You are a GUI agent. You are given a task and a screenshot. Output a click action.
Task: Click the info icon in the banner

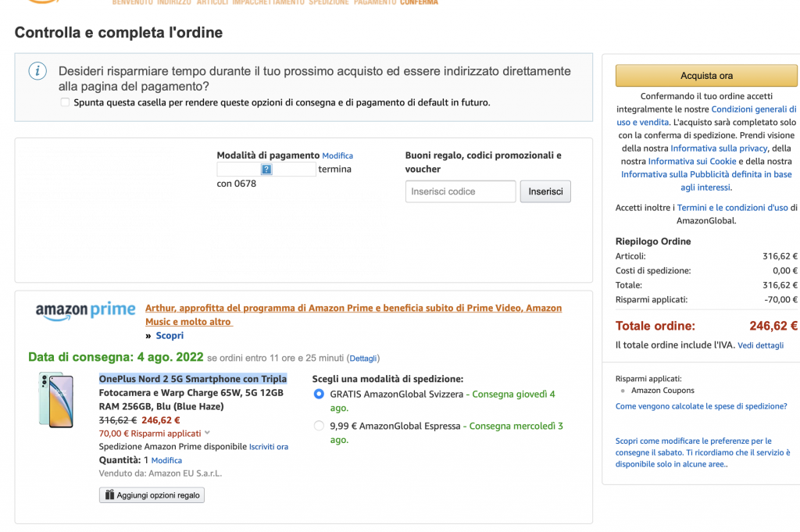(x=37, y=71)
